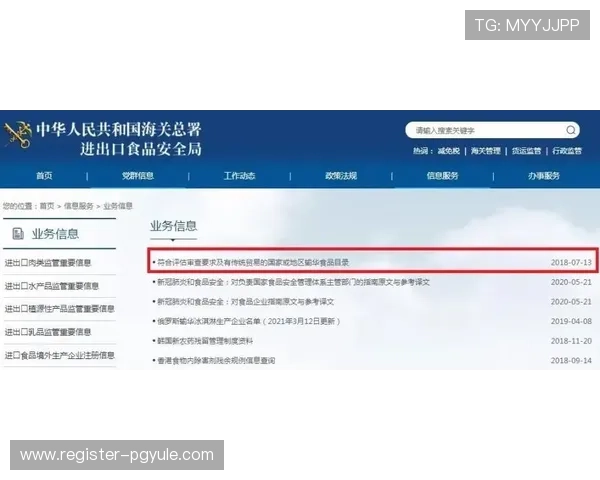
Task: Open article 韩国新农药残留管理制度资料
Action: (205, 341)
